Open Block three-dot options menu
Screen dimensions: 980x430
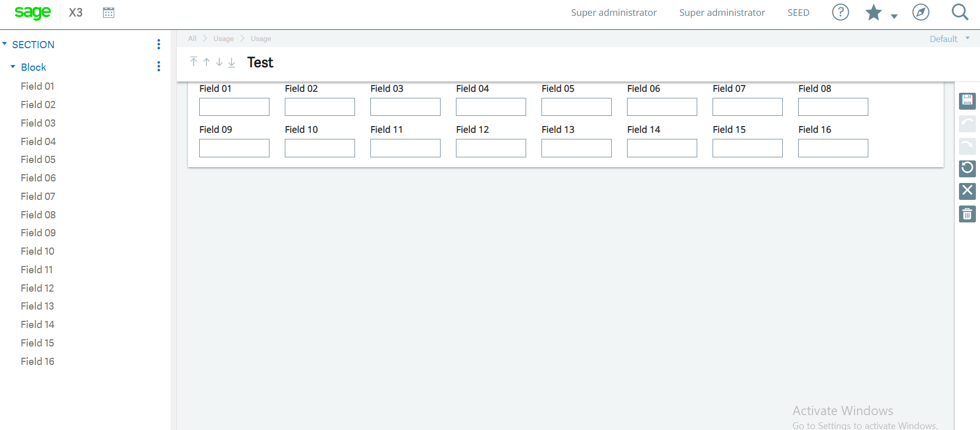159,67
